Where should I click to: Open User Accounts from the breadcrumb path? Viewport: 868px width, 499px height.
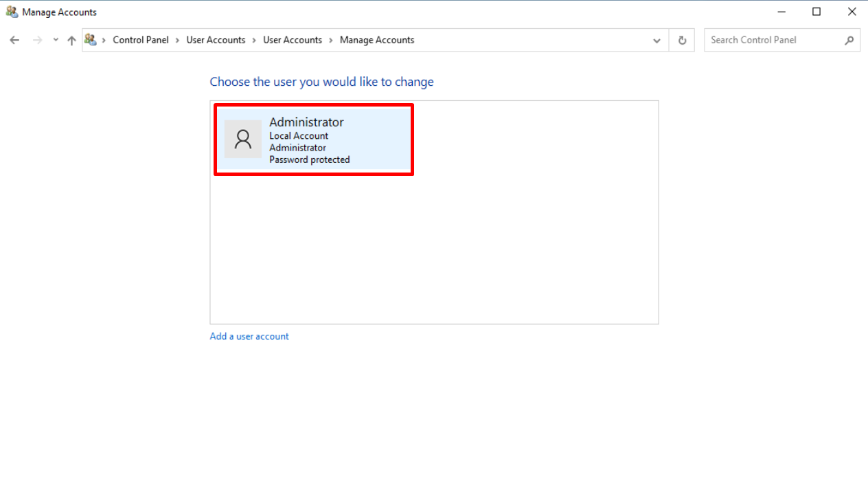pyautogui.click(x=216, y=40)
